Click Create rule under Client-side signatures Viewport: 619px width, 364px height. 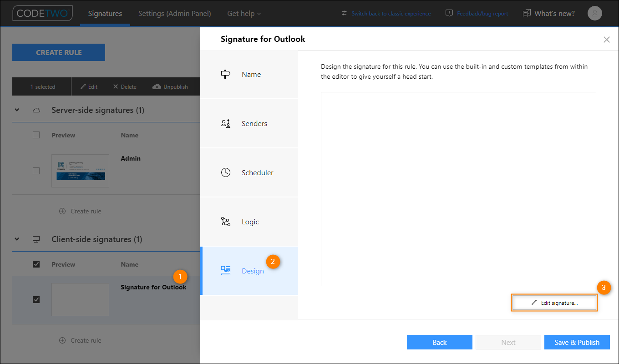click(80, 340)
